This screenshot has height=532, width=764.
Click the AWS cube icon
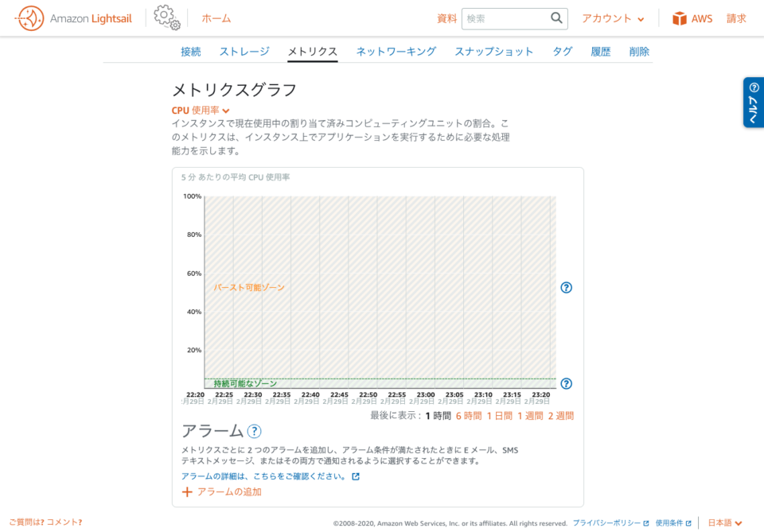click(679, 18)
